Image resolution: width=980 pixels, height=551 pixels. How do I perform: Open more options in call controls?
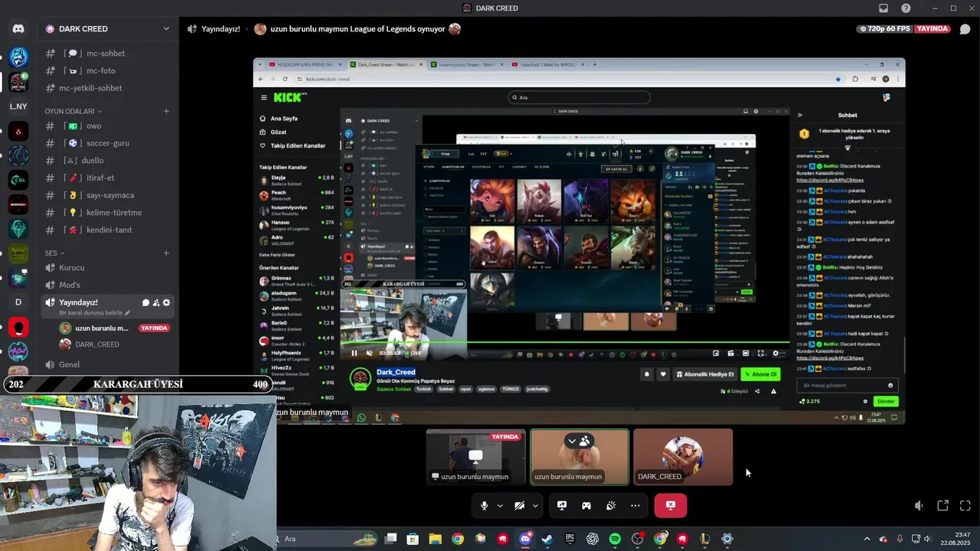(x=635, y=505)
